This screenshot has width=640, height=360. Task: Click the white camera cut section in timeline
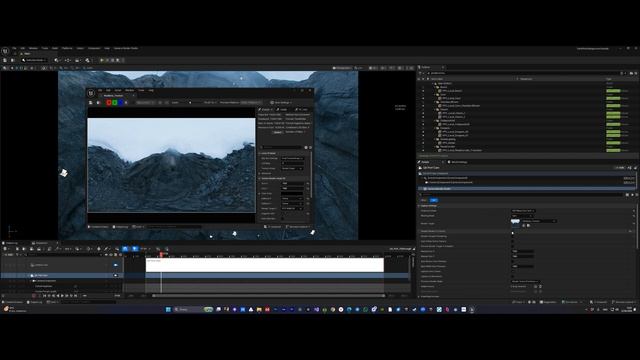point(264,265)
